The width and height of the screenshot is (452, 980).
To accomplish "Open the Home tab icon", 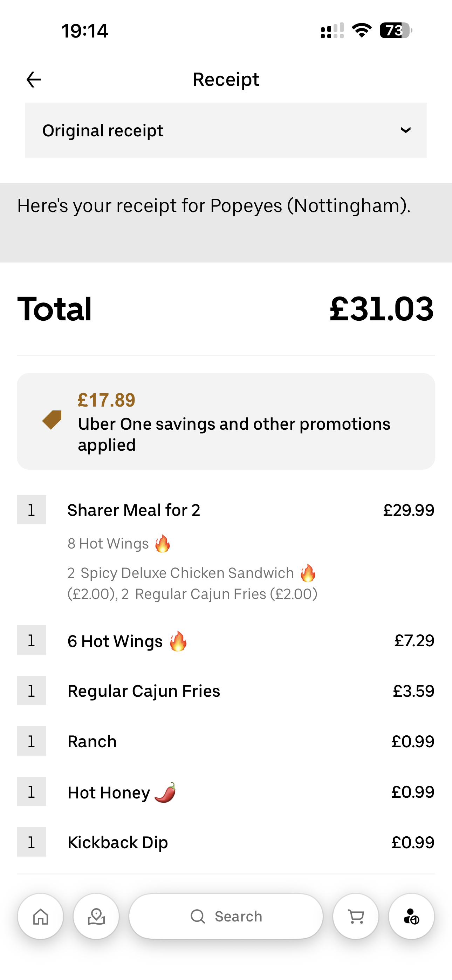I will 41,917.
